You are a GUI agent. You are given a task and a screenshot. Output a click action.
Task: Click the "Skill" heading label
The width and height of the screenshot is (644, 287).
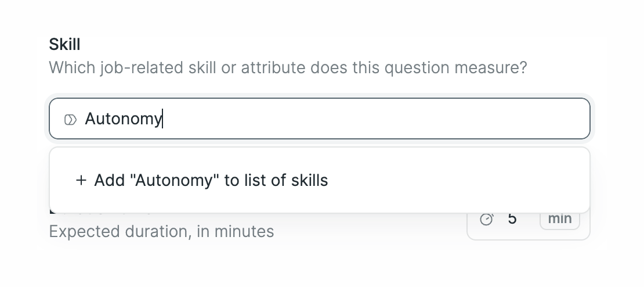pyautogui.click(x=64, y=44)
